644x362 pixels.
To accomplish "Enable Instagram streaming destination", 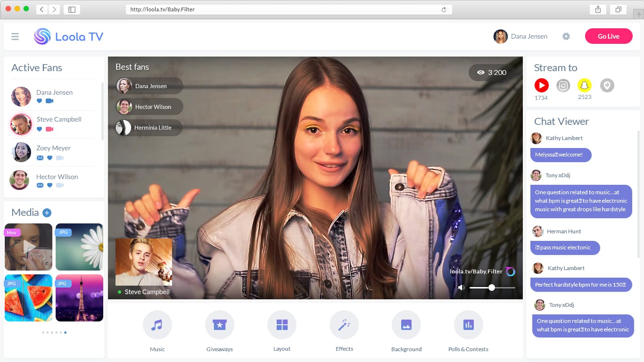I will click(x=563, y=85).
